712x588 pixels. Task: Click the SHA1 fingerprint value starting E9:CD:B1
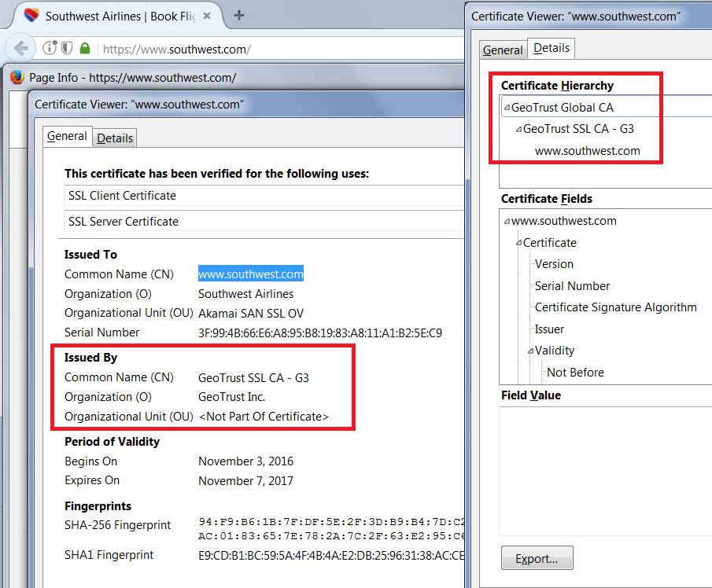coord(331,555)
